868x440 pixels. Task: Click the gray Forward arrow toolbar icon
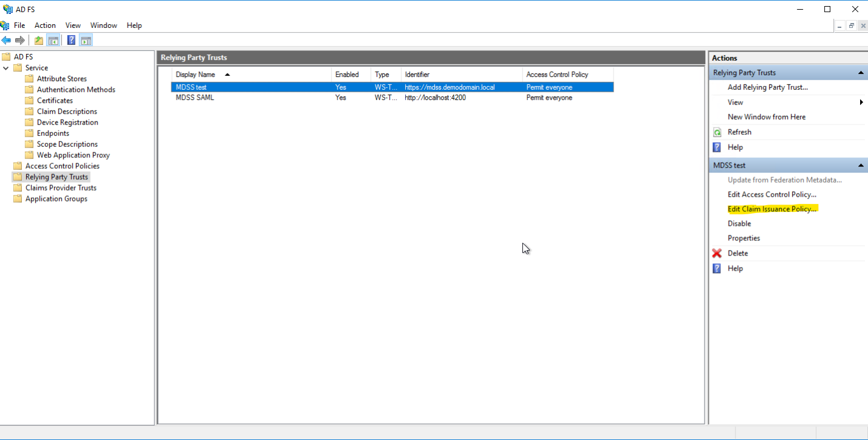point(19,41)
